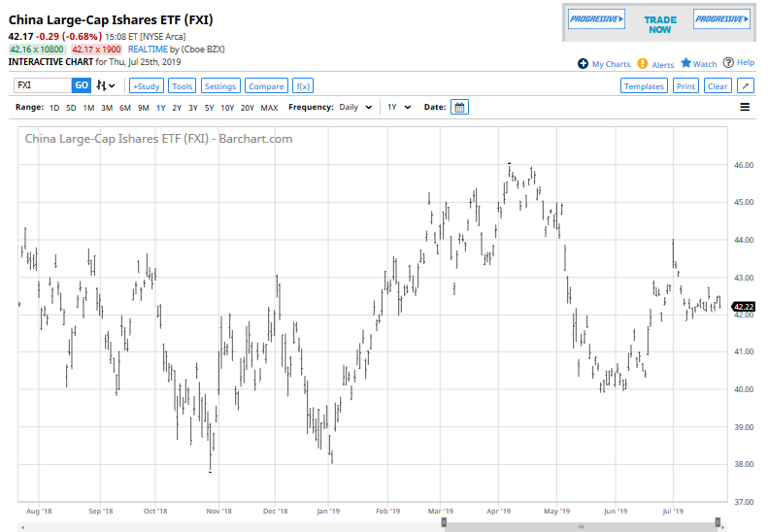Select the 9M range
The width and height of the screenshot is (768, 532).
[x=143, y=108]
